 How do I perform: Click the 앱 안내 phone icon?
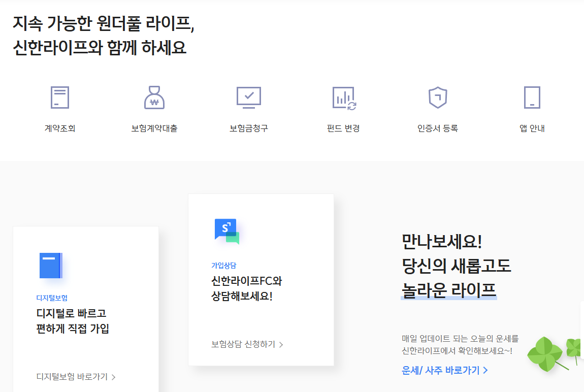tap(532, 97)
